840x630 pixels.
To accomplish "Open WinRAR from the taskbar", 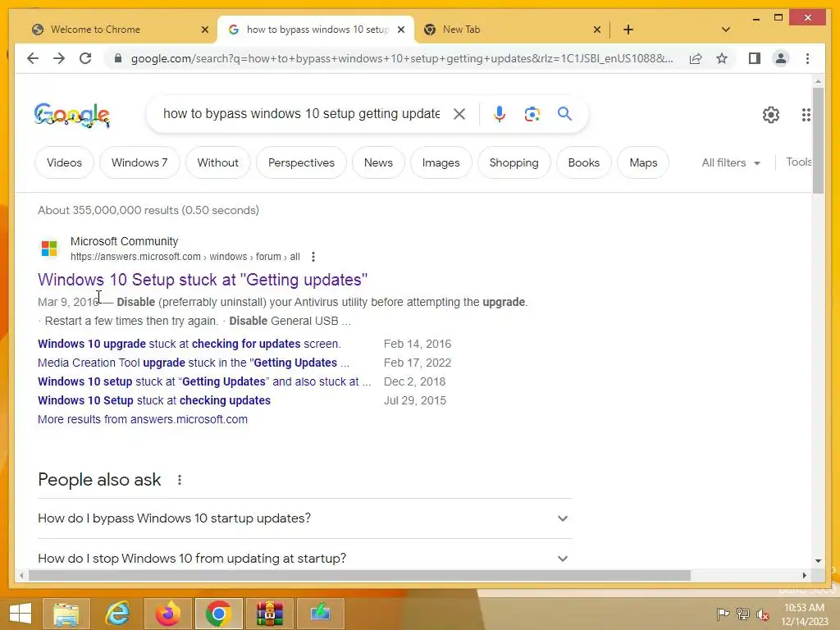I will (x=269, y=614).
